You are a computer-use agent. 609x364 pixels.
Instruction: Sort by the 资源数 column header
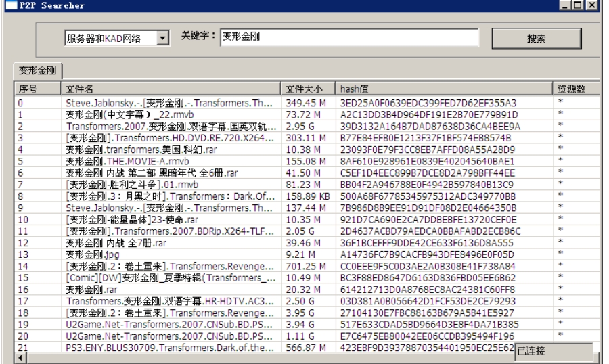(577, 89)
